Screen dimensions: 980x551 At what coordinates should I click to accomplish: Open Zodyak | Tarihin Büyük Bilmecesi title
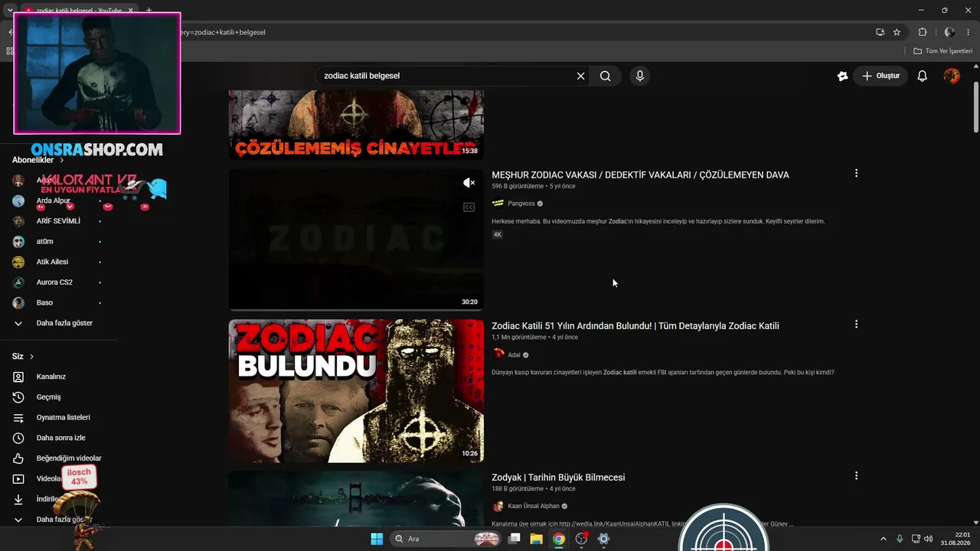point(558,478)
